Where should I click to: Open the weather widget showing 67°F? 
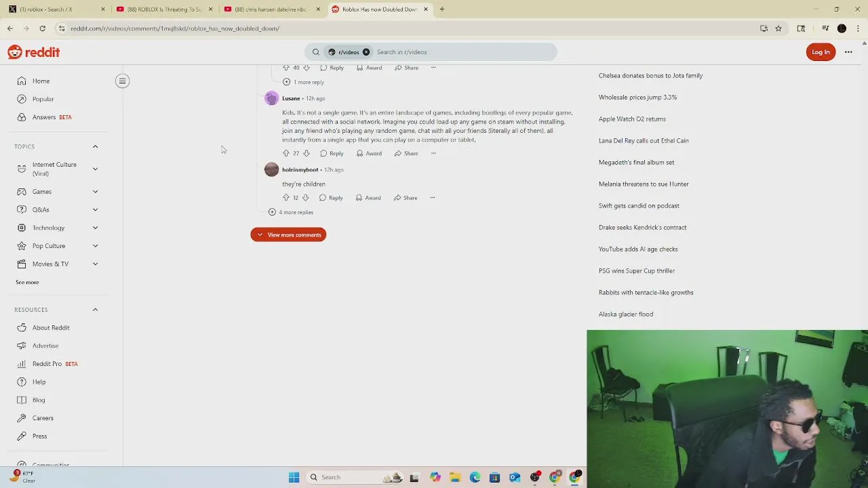pyautogui.click(x=22, y=476)
